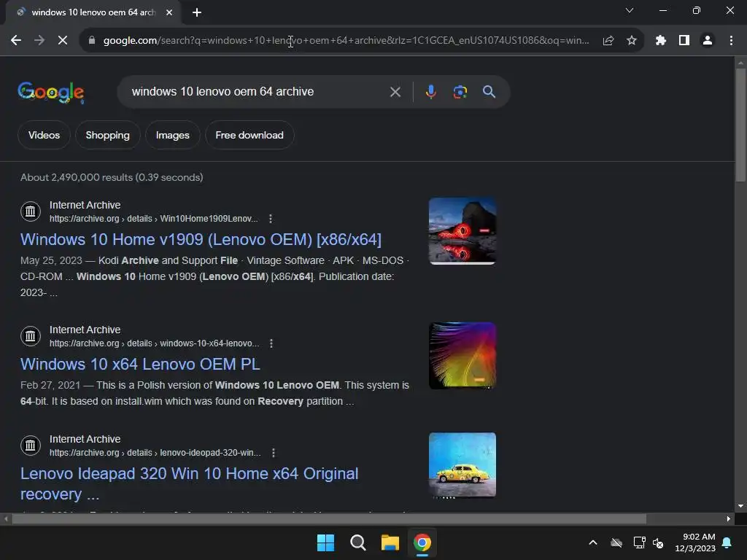Click archive.org URL of lenovo-ideapad-320-win result
Image resolution: width=747 pixels, height=560 pixels.
click(155, 453)
